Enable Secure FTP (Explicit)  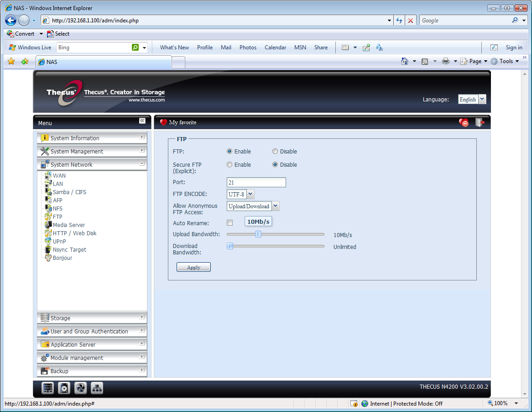point(229,165)
